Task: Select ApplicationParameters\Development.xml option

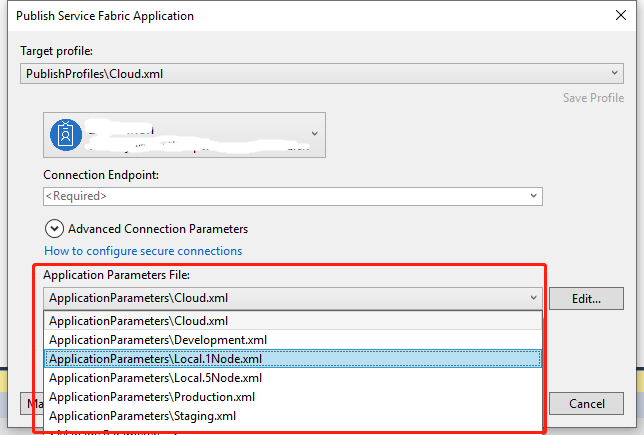Action: tap(292, 340)
